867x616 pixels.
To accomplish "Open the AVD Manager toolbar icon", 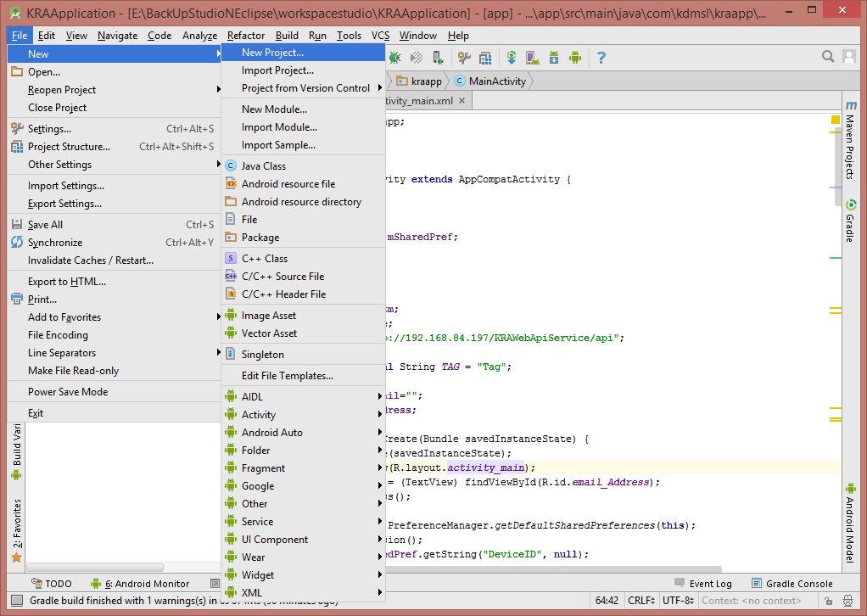I will 531,57.
